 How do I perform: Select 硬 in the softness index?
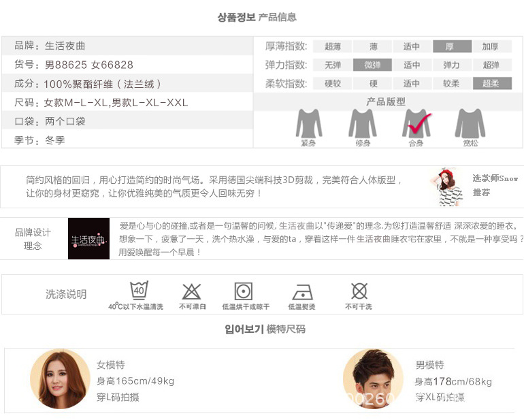coord(372,83)
